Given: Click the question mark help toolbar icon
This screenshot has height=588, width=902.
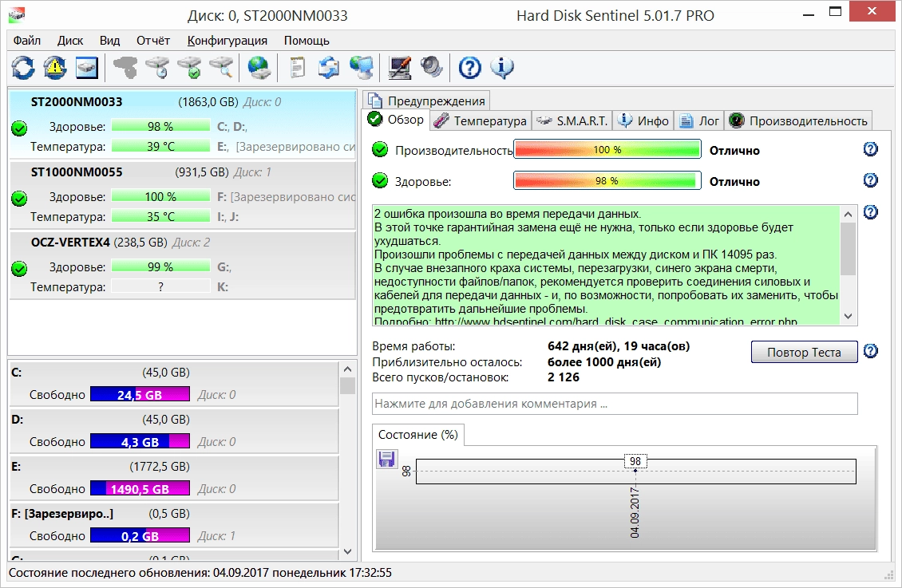Looking at the screenshot, I should coord(469,68).
